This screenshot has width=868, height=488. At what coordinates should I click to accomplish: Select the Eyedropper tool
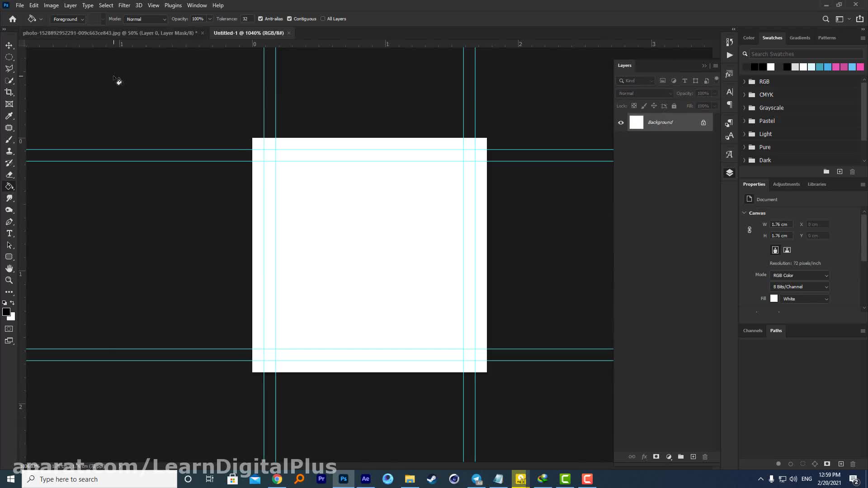[9, 116]
